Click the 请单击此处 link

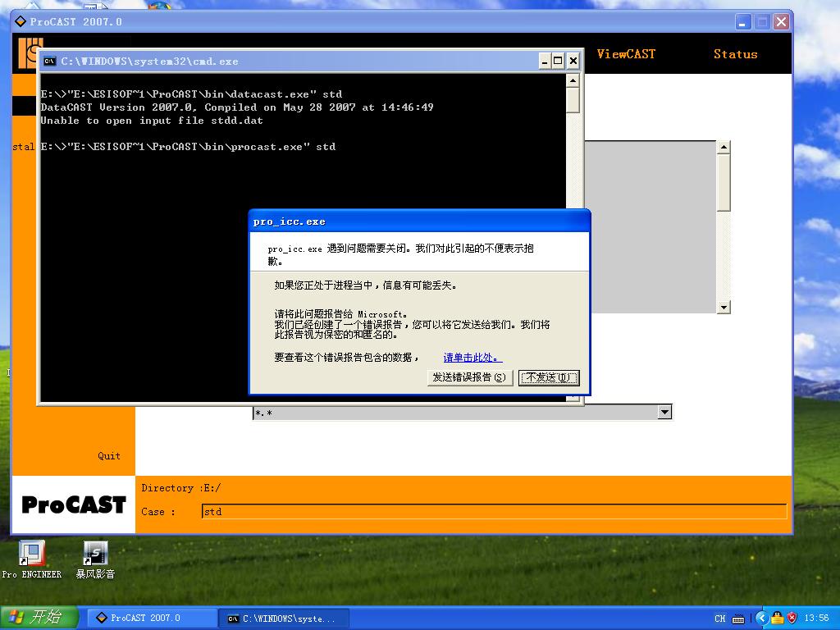tap(472, 358)
